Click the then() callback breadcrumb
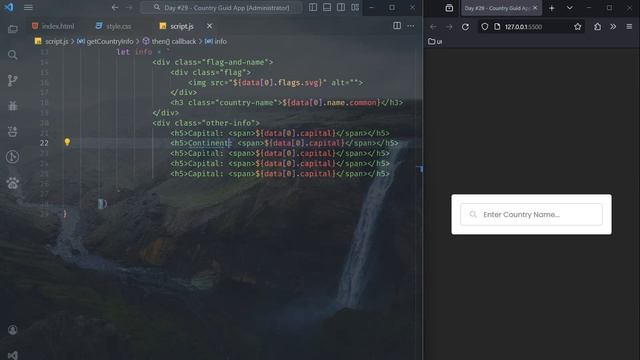Viewport: 640px width, 360px height. click(169, 41)
